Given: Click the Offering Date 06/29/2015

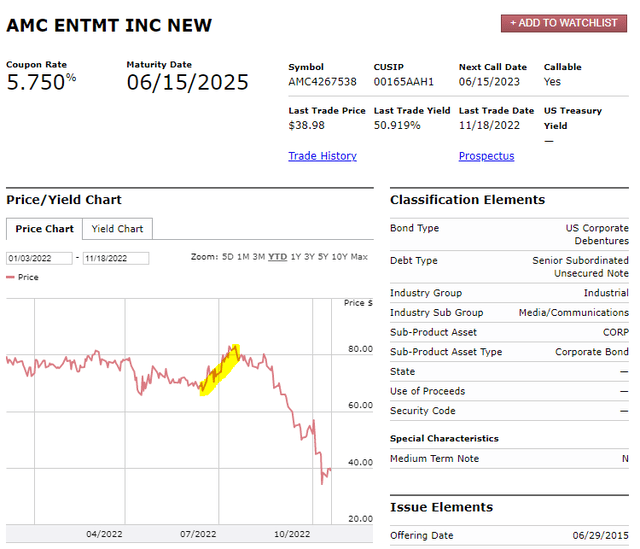Looking at the screenshot, I should pyautogui.click(x=600, y=536).
